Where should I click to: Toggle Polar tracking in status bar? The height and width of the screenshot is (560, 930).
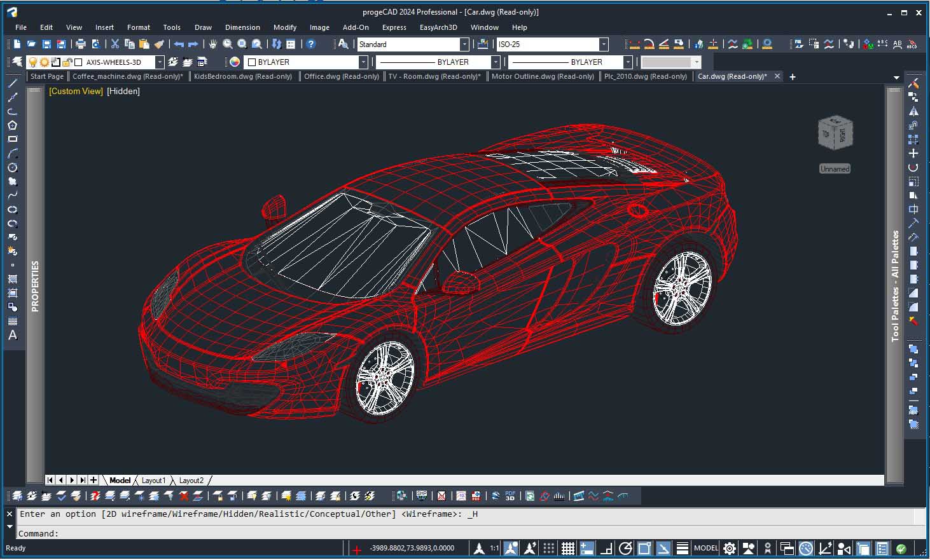(x=625, y=548)
